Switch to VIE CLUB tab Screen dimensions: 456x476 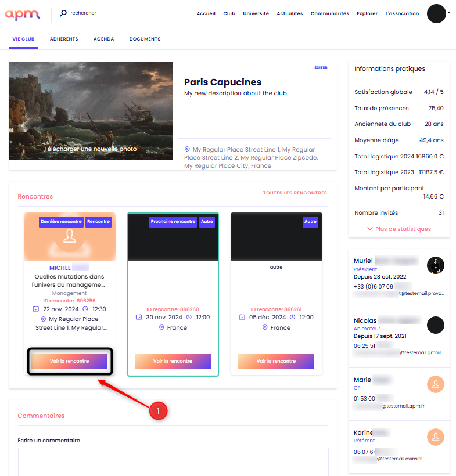tap(23, 39)
